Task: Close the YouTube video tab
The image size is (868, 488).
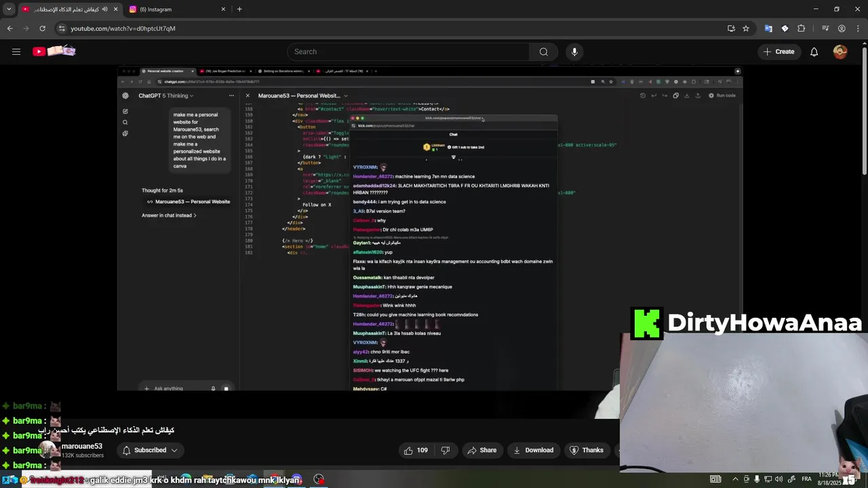Action: (115, 9)
